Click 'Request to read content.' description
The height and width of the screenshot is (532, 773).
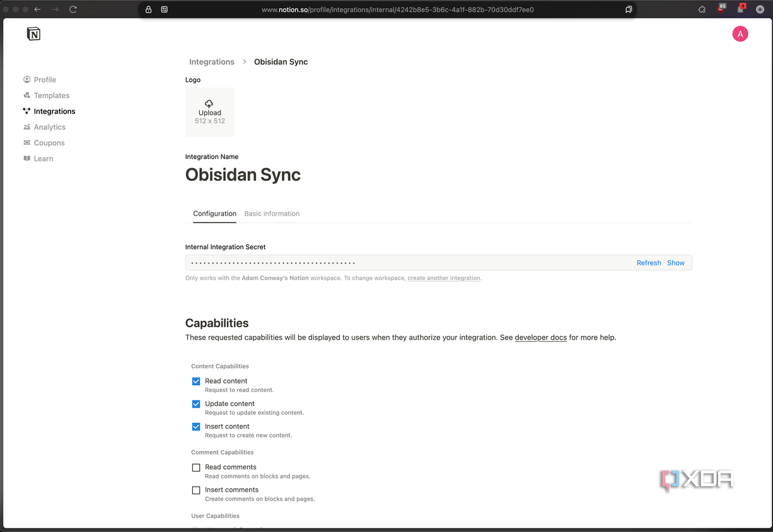coord(240,390)
